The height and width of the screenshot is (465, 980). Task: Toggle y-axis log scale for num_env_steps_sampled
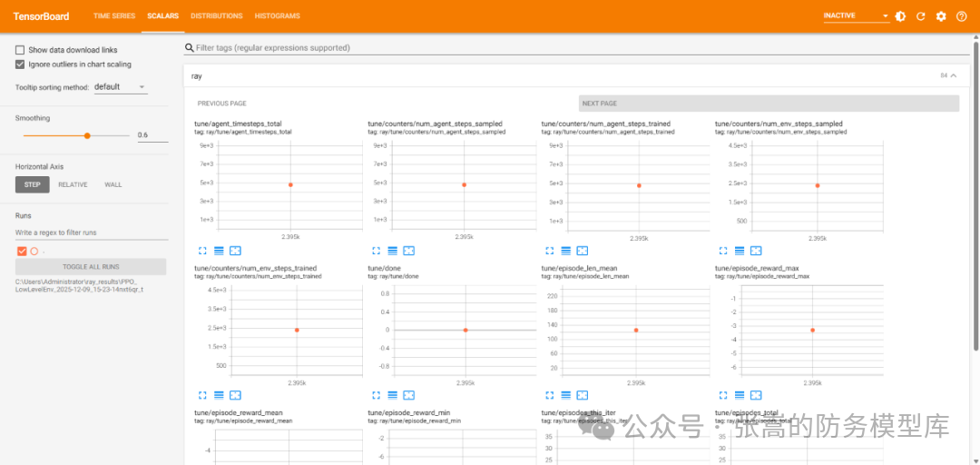740,251
